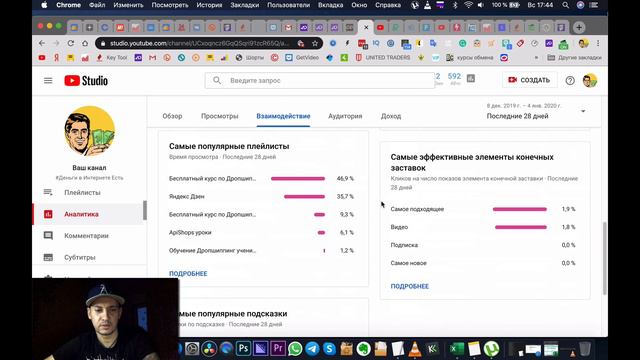Go back with browser back arrow
Viewport: 640px width, 360px height.
coord(42,43)
